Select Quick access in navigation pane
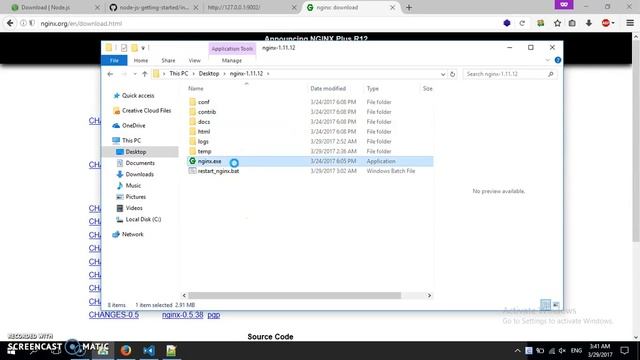Viewport: 640px width, 360px height. point(138,96)
